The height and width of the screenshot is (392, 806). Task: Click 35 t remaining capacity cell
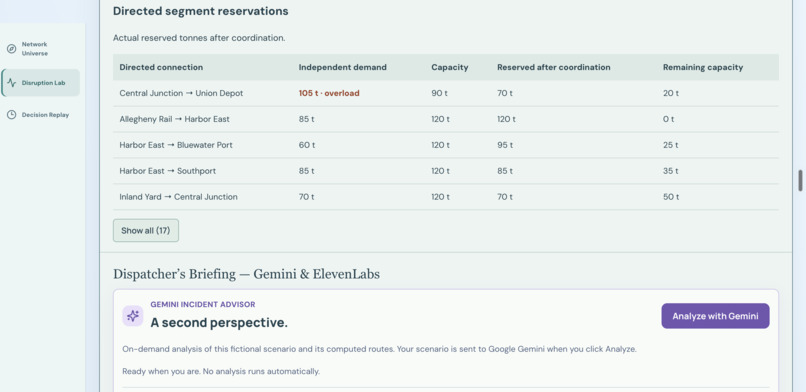tap(671, 171)
